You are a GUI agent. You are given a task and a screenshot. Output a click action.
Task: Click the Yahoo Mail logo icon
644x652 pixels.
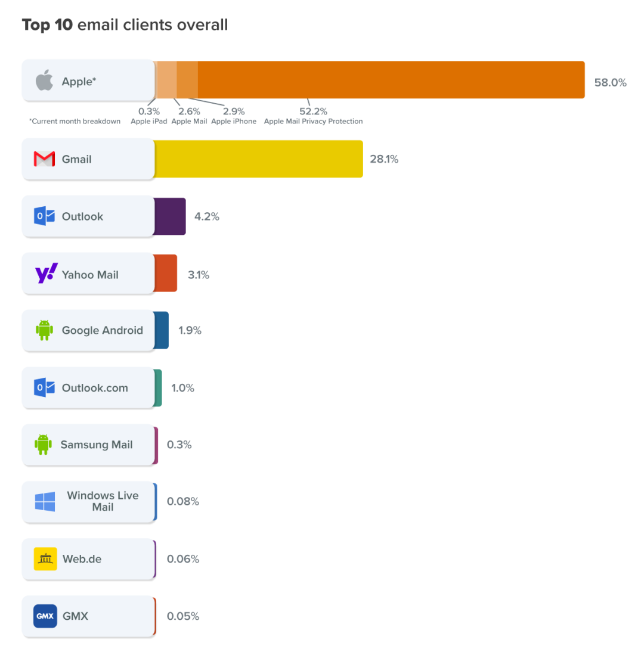[46, 274]
